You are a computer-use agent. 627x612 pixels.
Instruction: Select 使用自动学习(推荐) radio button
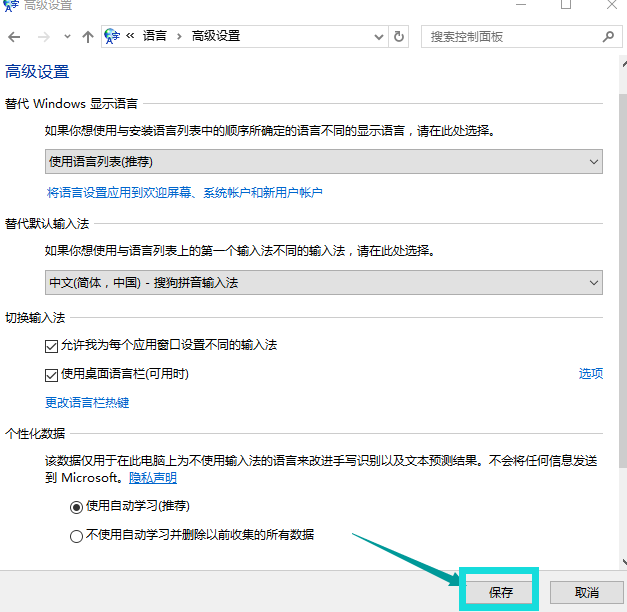click(77, 507)
